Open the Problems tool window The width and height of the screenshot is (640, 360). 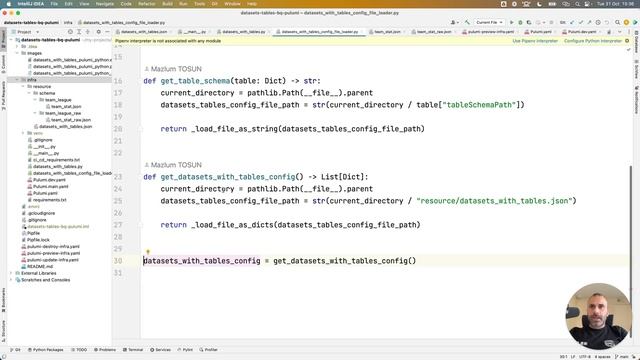105,350
